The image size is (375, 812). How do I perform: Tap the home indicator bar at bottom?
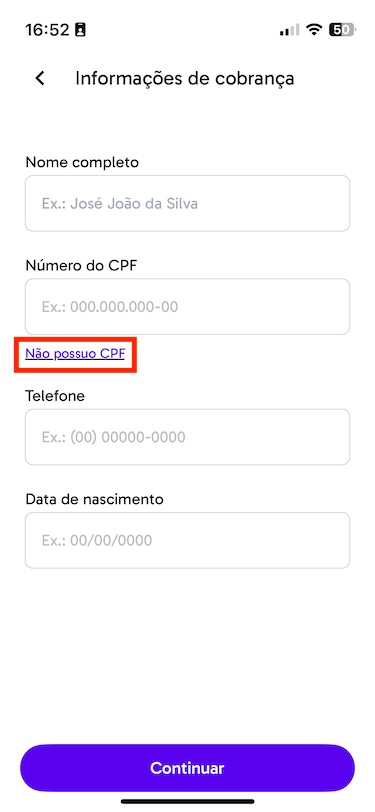[188, 802]
